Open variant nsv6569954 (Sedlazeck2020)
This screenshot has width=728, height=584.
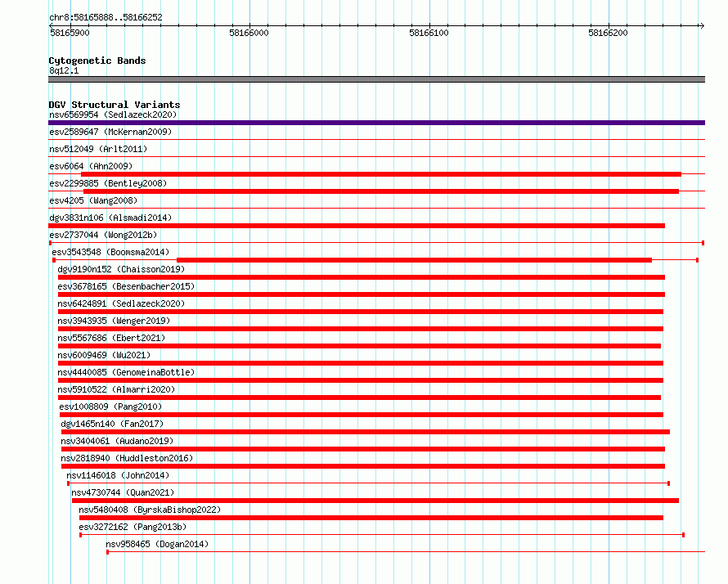coord(113,115)
